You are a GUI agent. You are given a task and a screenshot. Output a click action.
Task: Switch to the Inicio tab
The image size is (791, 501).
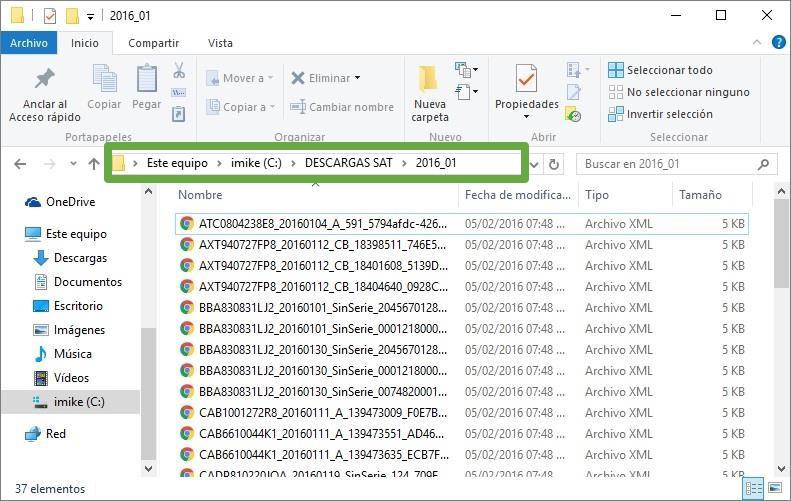[x=85, y=43]
